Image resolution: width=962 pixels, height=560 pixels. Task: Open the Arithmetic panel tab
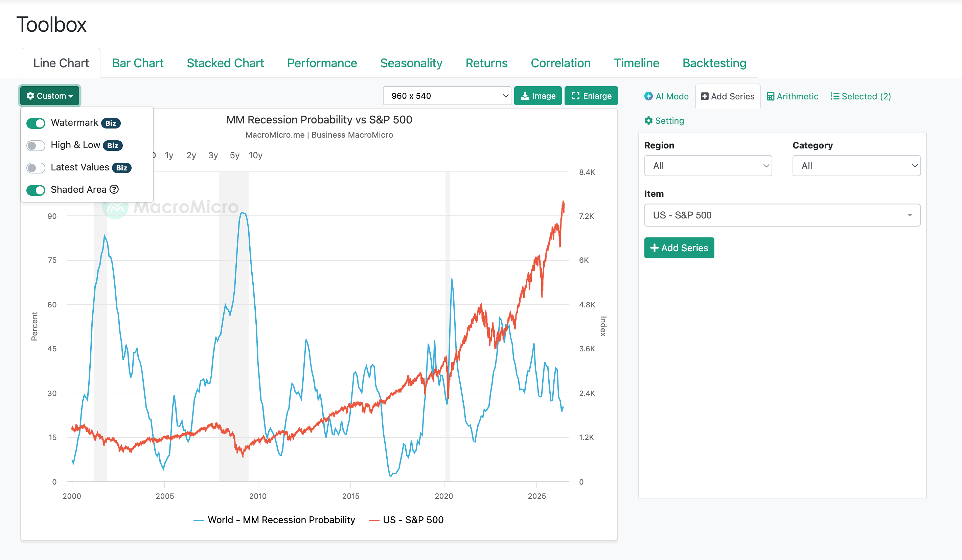[793, 97]
